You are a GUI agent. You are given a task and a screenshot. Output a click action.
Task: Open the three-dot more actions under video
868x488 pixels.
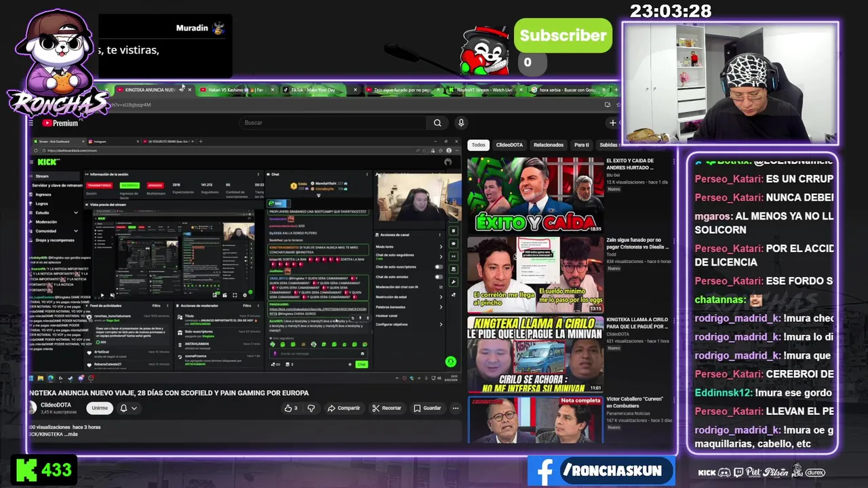pos(456,408)
